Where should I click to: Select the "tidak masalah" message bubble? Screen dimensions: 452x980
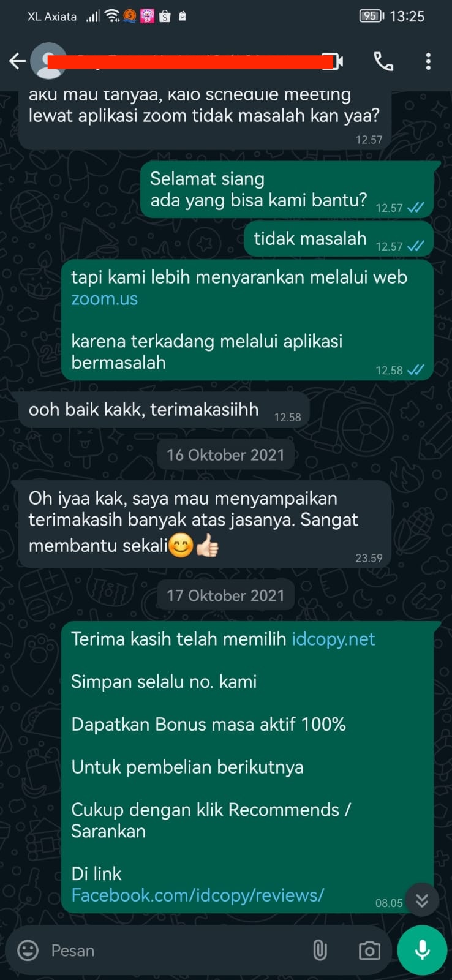[339, 239]
